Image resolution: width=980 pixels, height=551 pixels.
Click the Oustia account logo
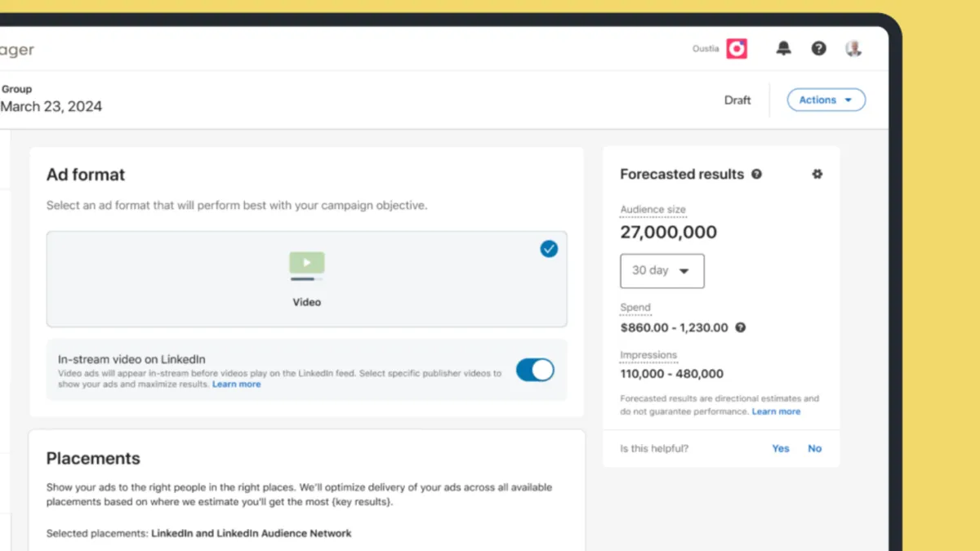click(736, 48)
